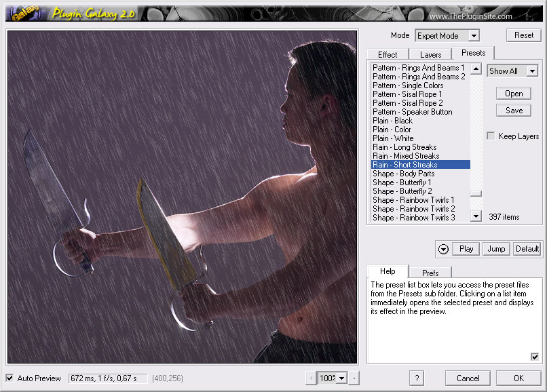
Task: Select preset Pattern - Rings And Beams 2
Action: pyautogui.click(x=421, y=77)
